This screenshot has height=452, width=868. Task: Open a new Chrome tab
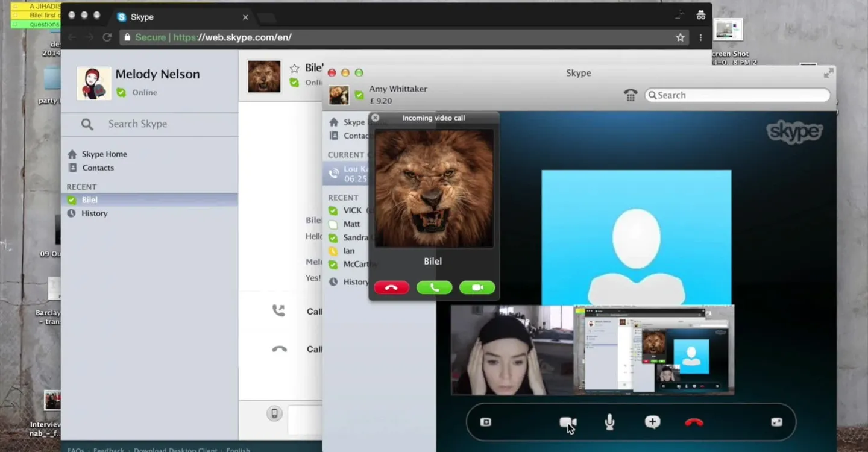pyautogui.click(x=267, y=17)
